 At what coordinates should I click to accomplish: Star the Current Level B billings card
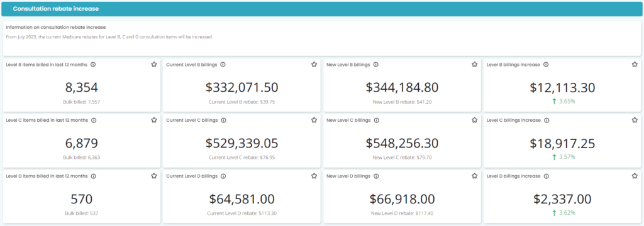tap(314, 65)
